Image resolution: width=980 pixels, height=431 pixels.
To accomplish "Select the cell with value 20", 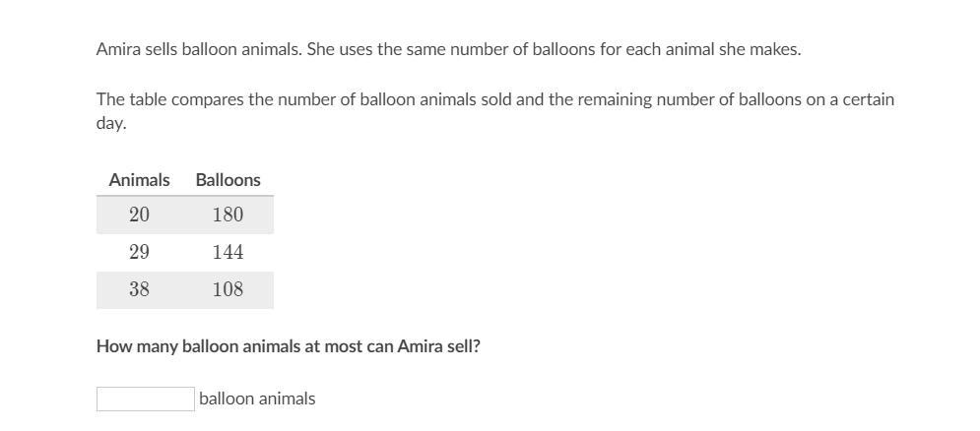I will 139,215.
